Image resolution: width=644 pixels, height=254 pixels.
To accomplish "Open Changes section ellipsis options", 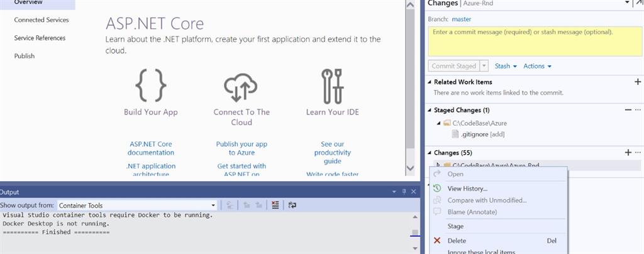I will click(x=638, y=152).
